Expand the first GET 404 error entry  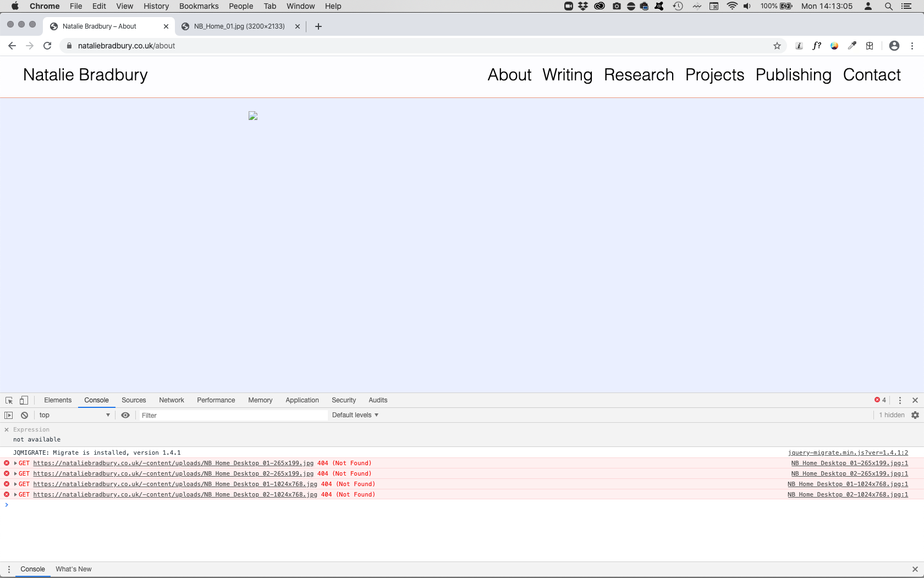point(15,463)
